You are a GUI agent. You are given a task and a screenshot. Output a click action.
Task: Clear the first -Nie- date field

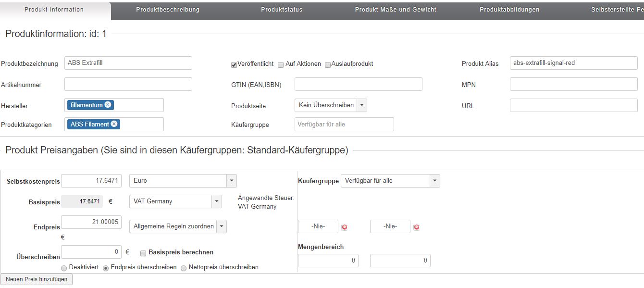click(x=344, y=227)
